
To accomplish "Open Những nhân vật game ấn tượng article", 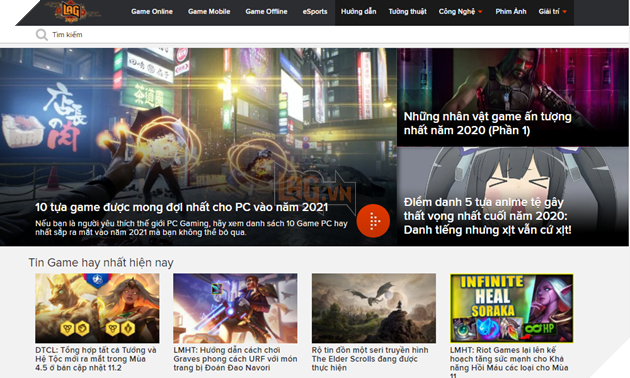I will (487, 123).
